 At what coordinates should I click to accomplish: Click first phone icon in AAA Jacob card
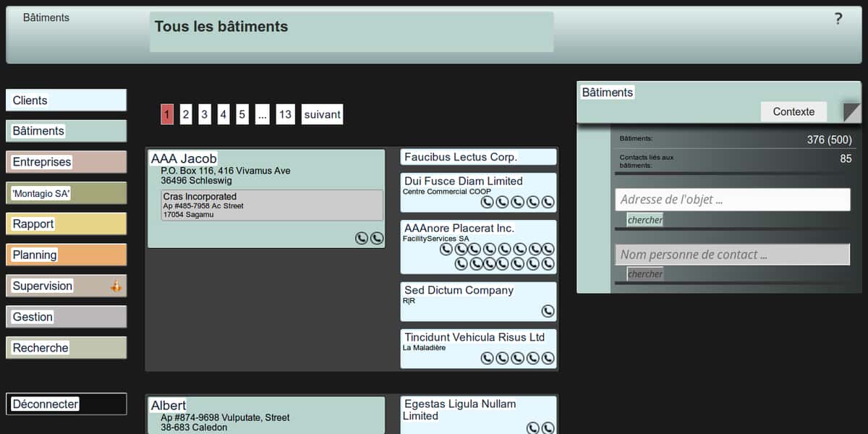tap(362, 238)
